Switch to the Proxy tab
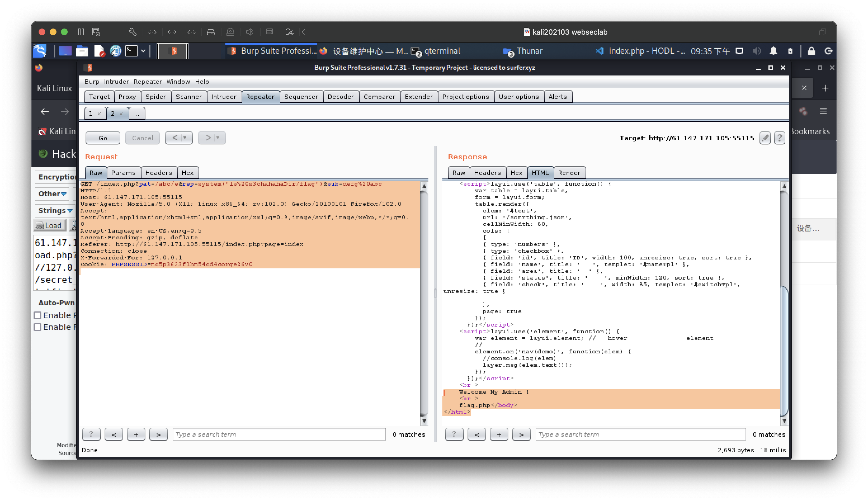This screenshot has width=868, height=501. click(x=127, y=97)
